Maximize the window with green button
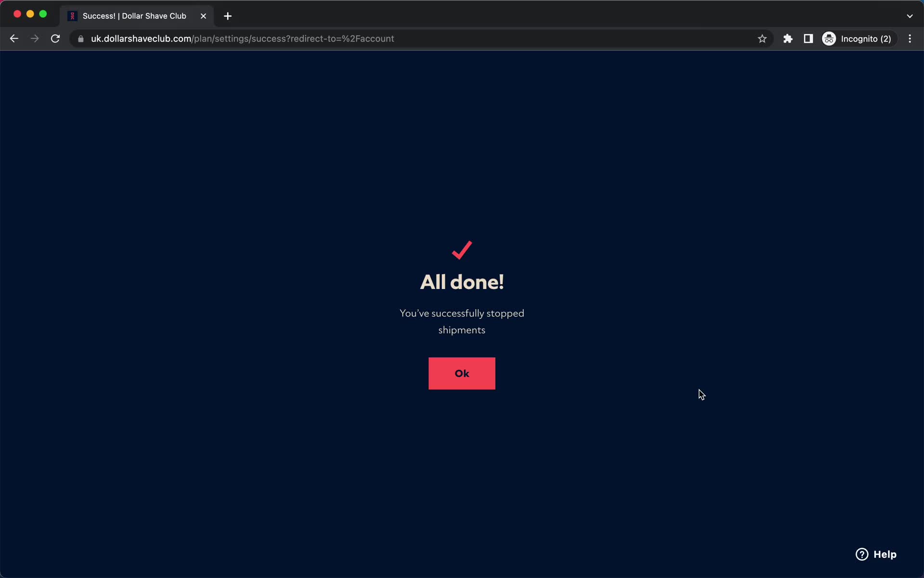 click(43, 14)
